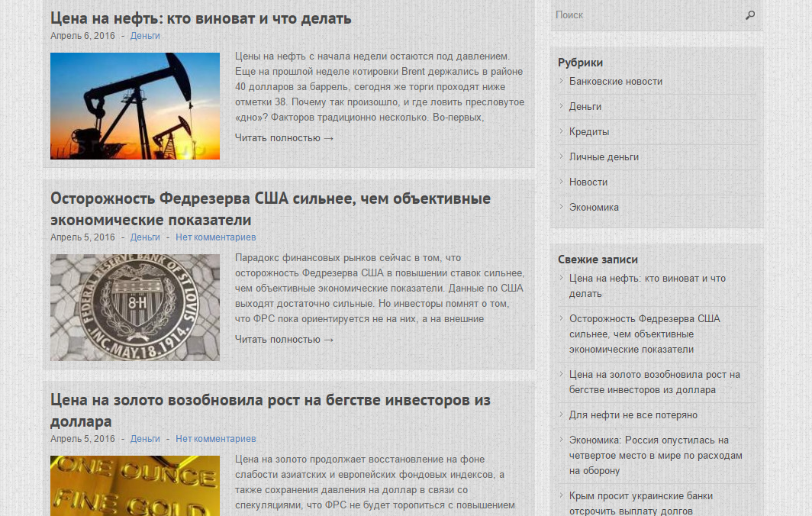The width and height of the screenshot is (812, 516).
Task: Open recent post 'Крым просит украинские банки'
Action: pyautogui.click(x=641, y=503)
